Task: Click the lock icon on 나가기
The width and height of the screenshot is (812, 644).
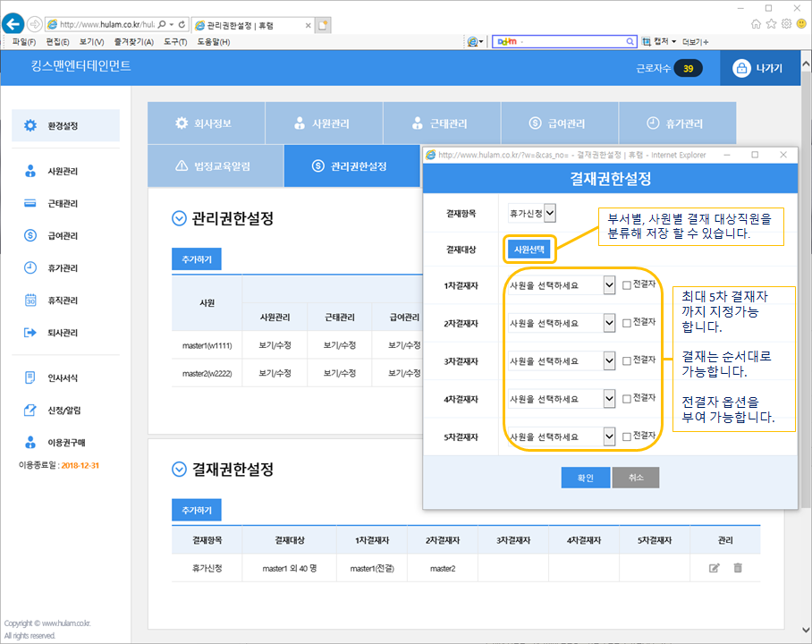Action: click(x=740, y=69)
